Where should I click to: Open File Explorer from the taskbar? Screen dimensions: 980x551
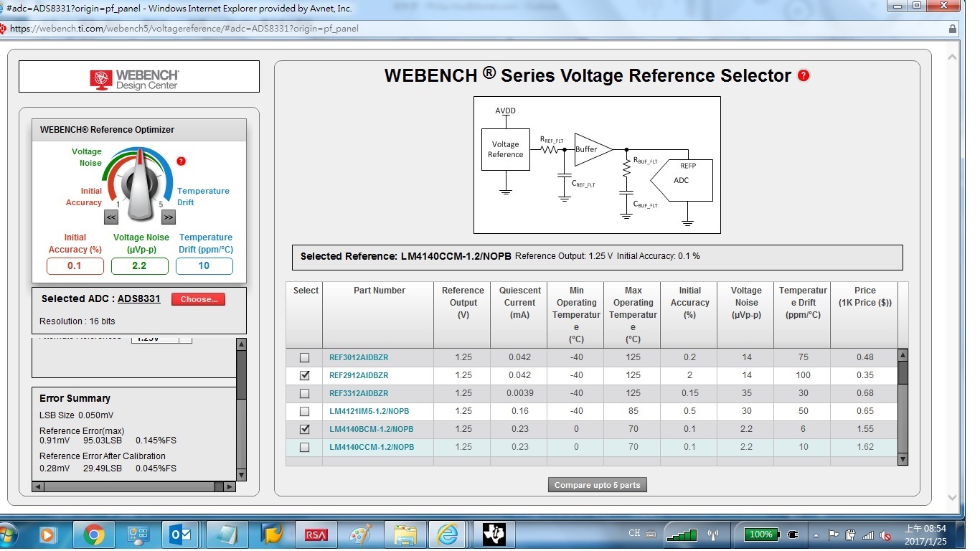(405, 534)
